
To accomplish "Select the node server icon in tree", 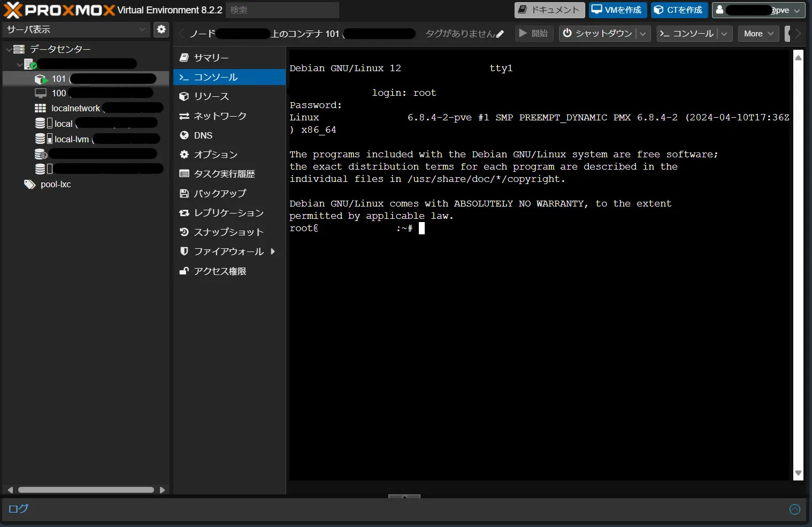I will (30, 64).
